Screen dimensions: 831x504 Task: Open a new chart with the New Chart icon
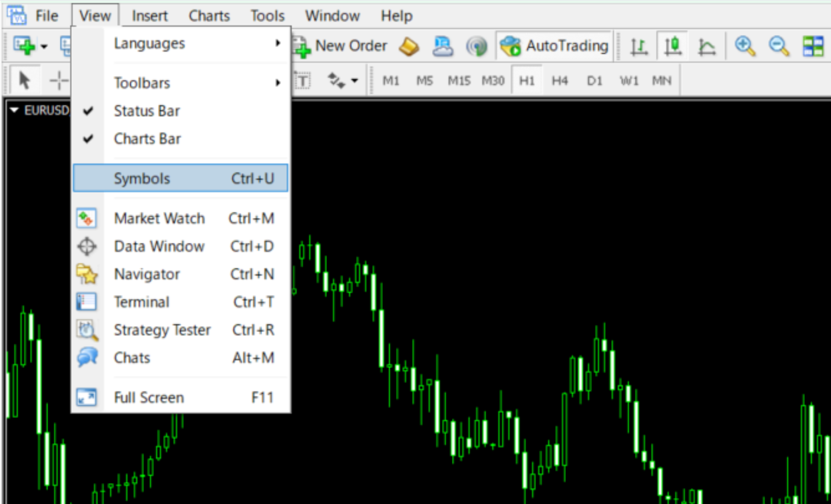point(24,45)
